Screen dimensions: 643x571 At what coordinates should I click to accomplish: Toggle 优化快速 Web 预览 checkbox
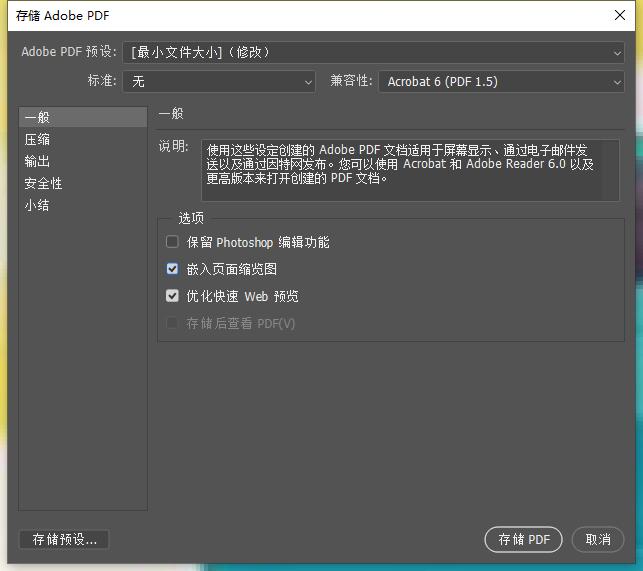pos(172,296)
